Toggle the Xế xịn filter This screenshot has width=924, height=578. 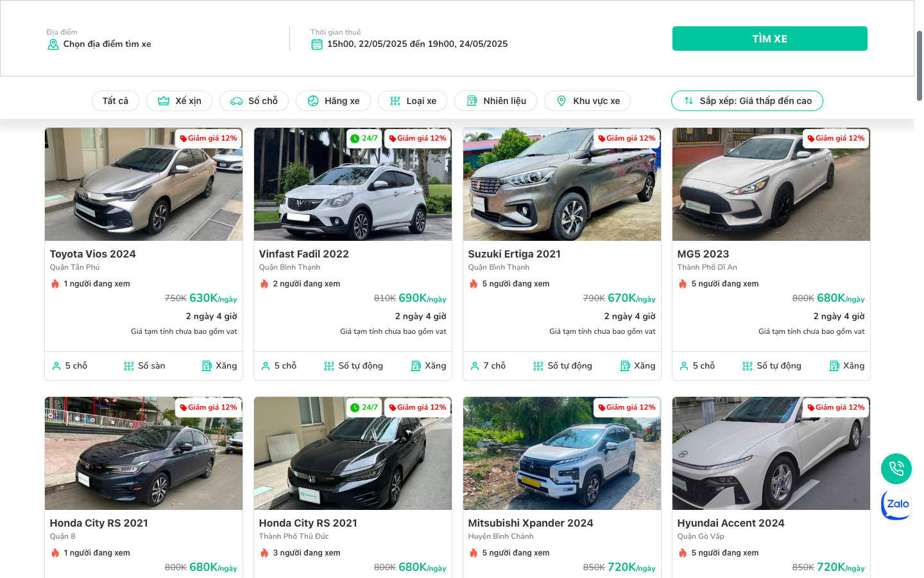179,101
